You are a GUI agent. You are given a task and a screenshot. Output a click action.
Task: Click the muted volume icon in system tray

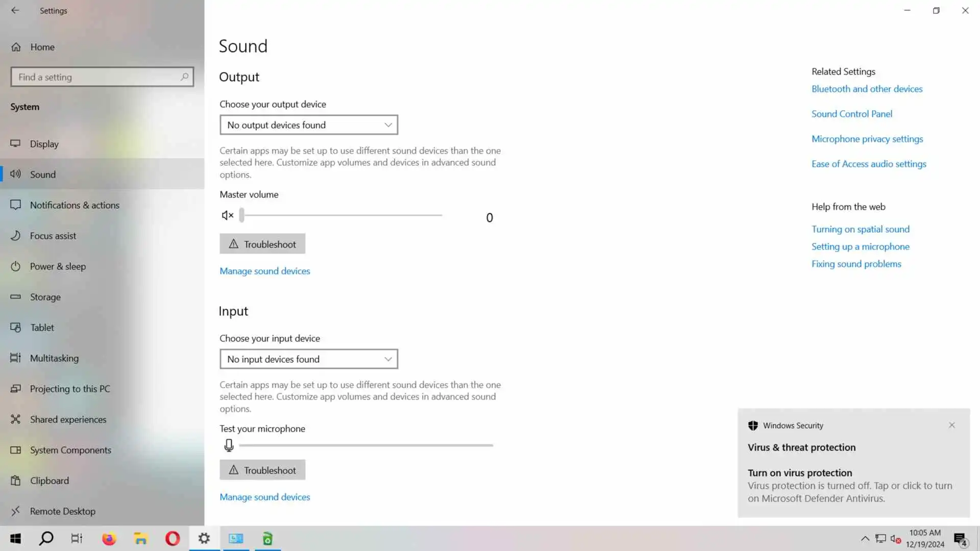[895, 539]
